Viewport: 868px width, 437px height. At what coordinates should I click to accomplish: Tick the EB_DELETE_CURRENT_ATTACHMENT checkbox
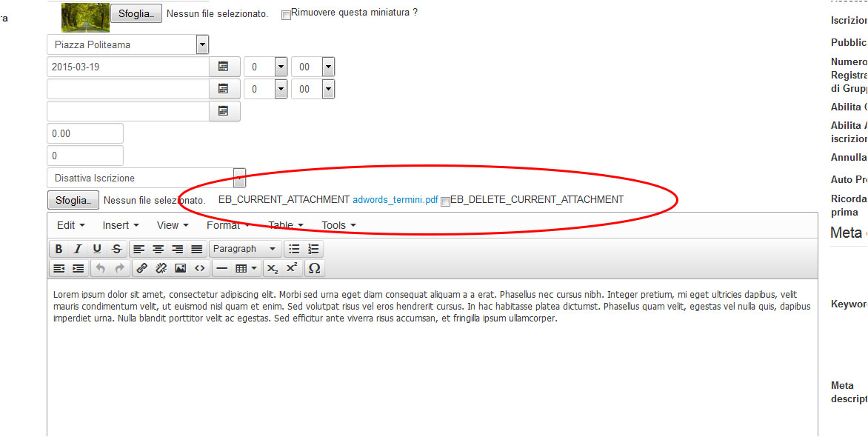tap(445, 201)
